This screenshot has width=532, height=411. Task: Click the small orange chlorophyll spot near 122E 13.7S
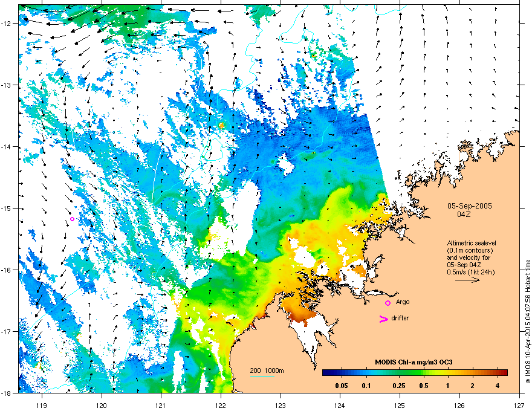pyautogui.click(x=221, y=125)
